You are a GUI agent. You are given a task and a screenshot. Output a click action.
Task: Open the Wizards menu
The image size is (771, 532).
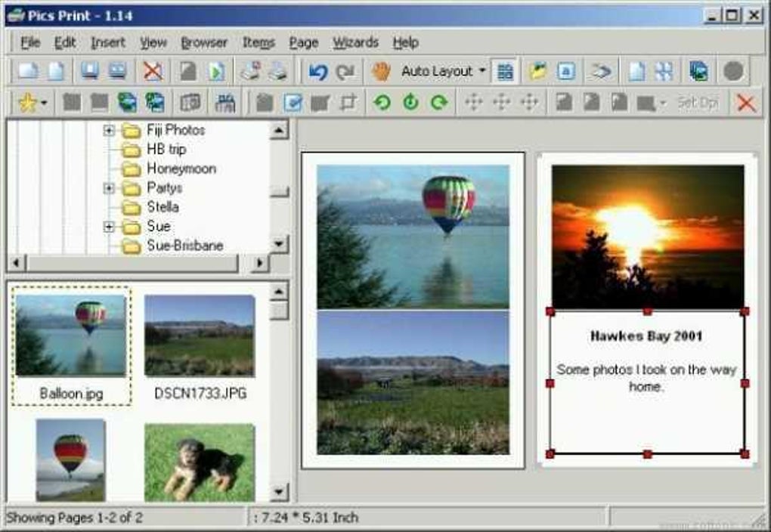coord(355,43)
